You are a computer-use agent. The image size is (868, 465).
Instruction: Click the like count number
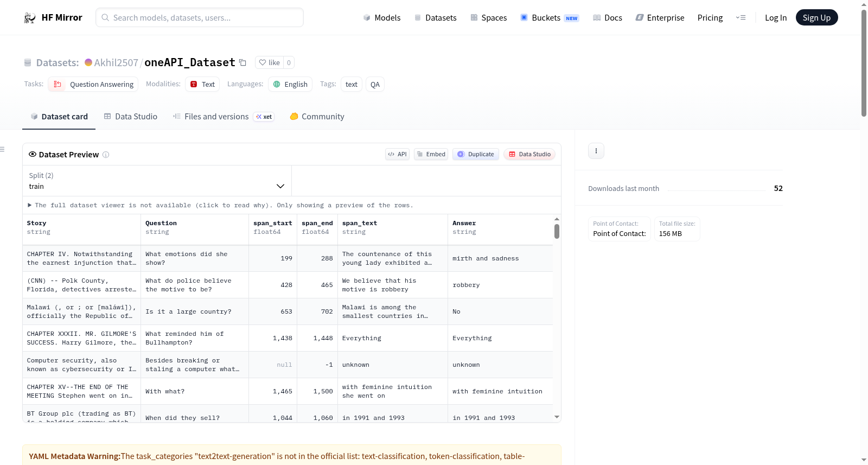click(x=289, y=62)
